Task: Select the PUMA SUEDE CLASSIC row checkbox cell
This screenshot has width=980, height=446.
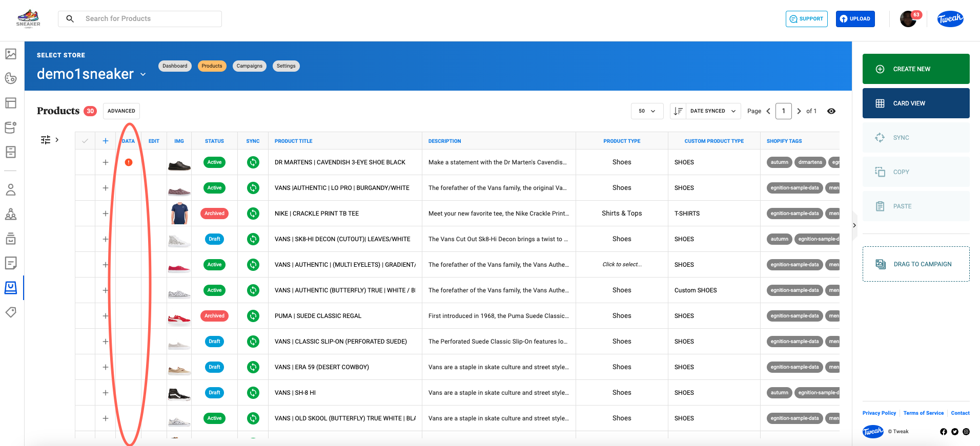Action: pyautogui.click(x=85, y=316)
